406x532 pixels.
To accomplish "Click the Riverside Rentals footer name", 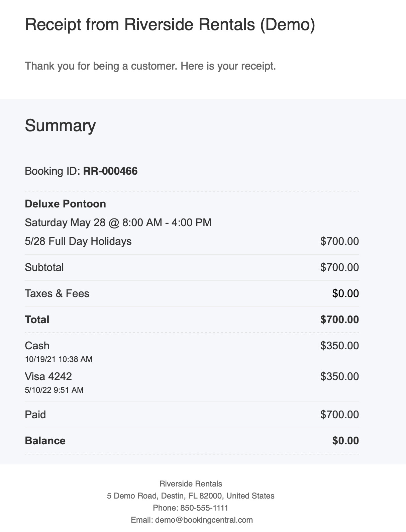I will tap(191, 484).
